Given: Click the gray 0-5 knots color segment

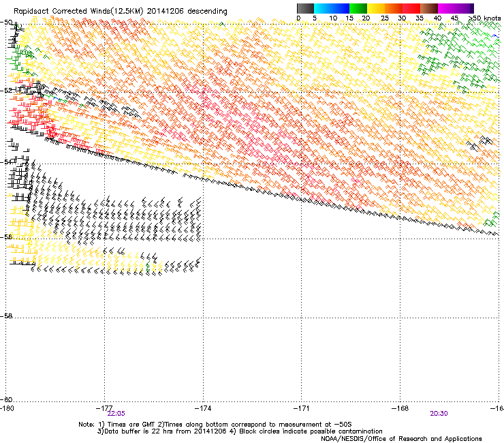Looking at the screenshot, I should [x=305, y=9].
